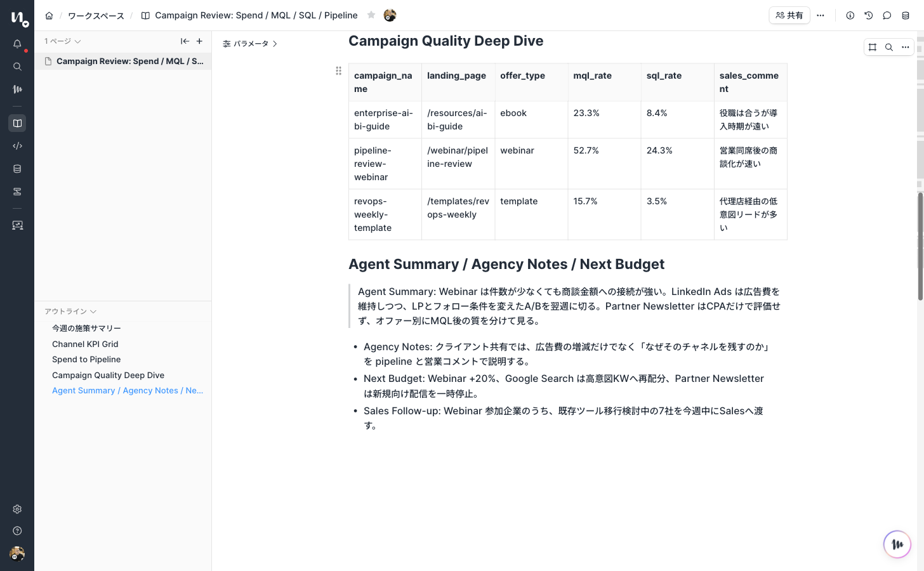The image size is (924, 571).
Task: Jump to Agent Summary outline entry
Action: point(128,390)
